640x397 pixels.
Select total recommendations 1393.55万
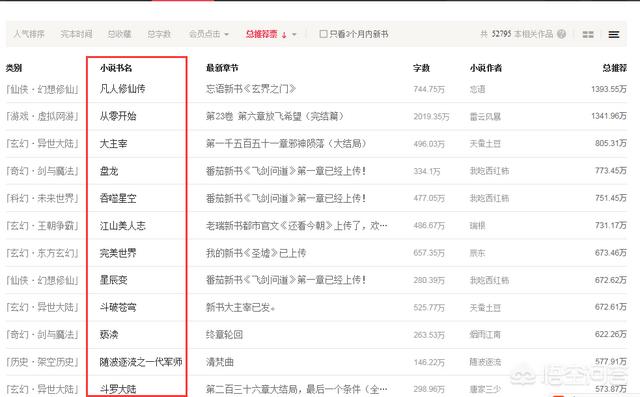(x=609, y=89)
